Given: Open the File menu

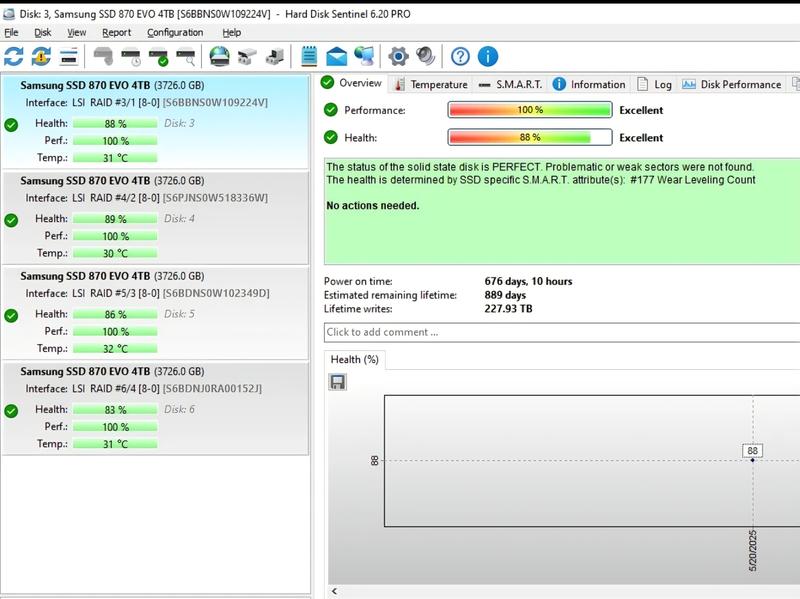Looking at the screenshot, I should click(11, 33).
